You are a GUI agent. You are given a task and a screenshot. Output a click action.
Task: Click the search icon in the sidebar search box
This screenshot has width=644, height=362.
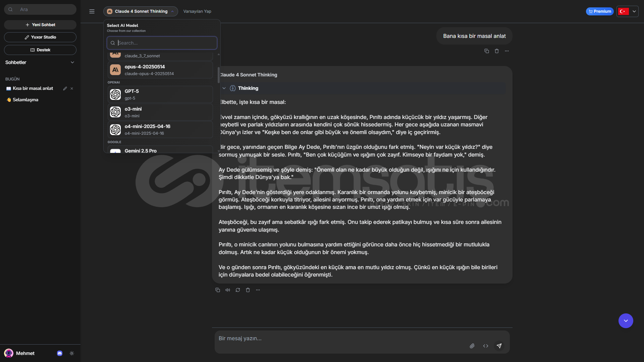[x=11, y=9]
